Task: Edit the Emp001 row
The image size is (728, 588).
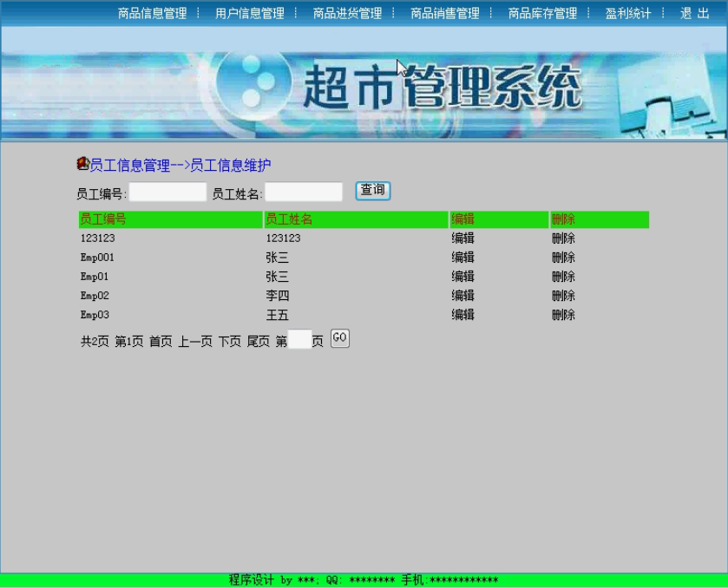Action: pyautogui.click(x=462, y=258)
